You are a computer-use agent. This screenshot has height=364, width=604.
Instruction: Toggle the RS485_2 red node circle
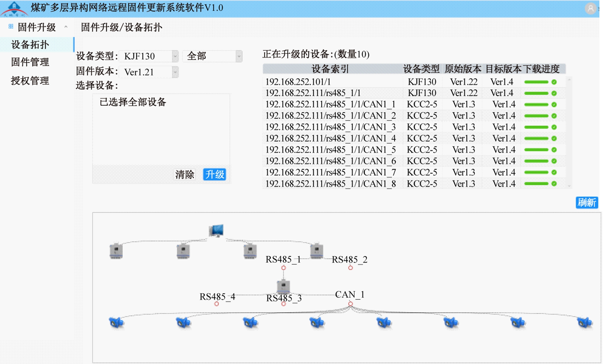(350, 268)
